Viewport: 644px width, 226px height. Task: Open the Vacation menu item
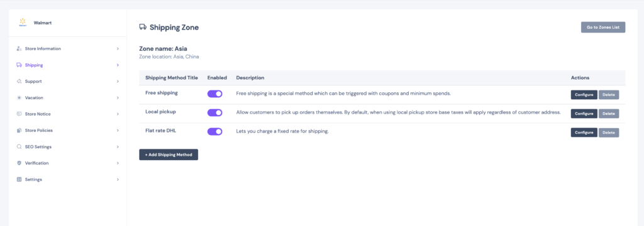[x=68, y=97]
